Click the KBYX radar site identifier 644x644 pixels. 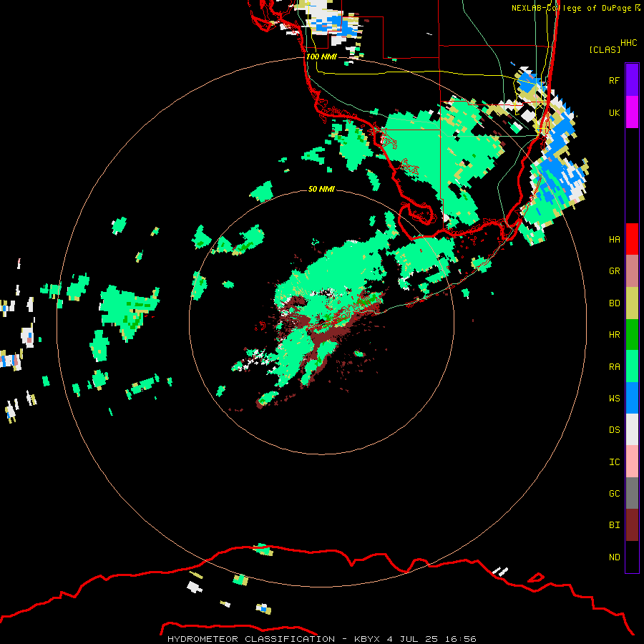coord(367,639)
